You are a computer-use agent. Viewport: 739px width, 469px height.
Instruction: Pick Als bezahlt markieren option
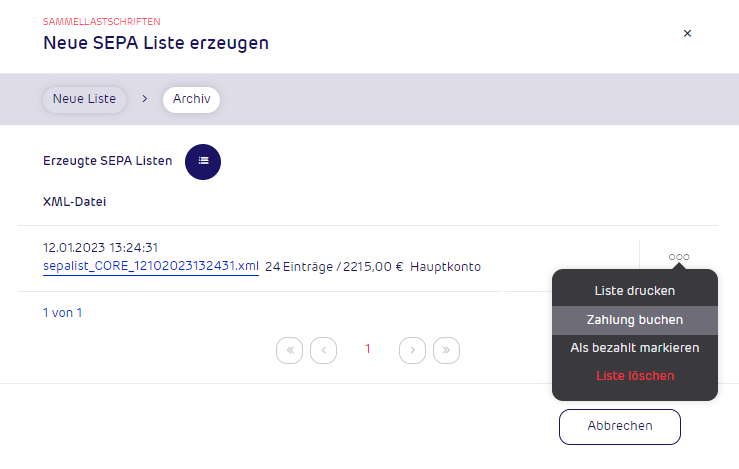click(635, 348)
